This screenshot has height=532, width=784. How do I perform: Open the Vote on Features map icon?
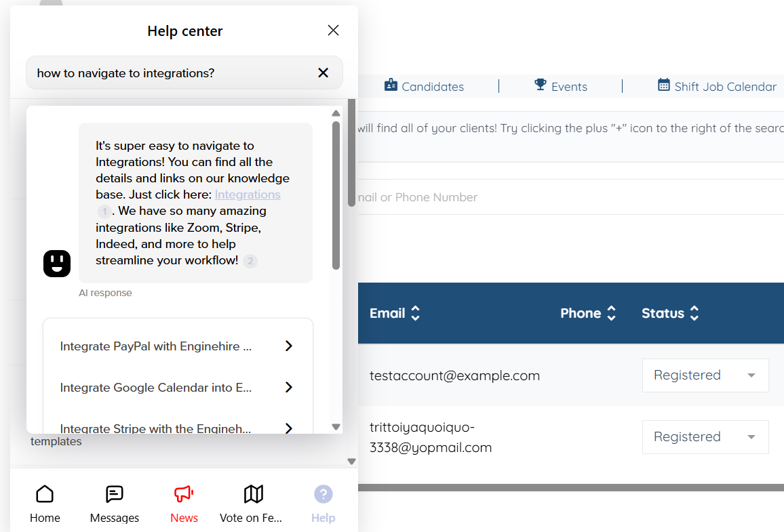[254, 494]
